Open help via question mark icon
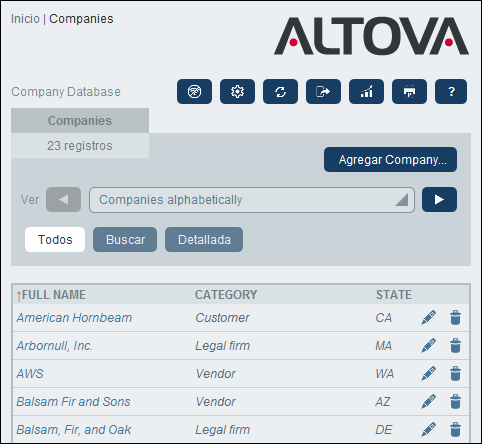 (451, 91)
